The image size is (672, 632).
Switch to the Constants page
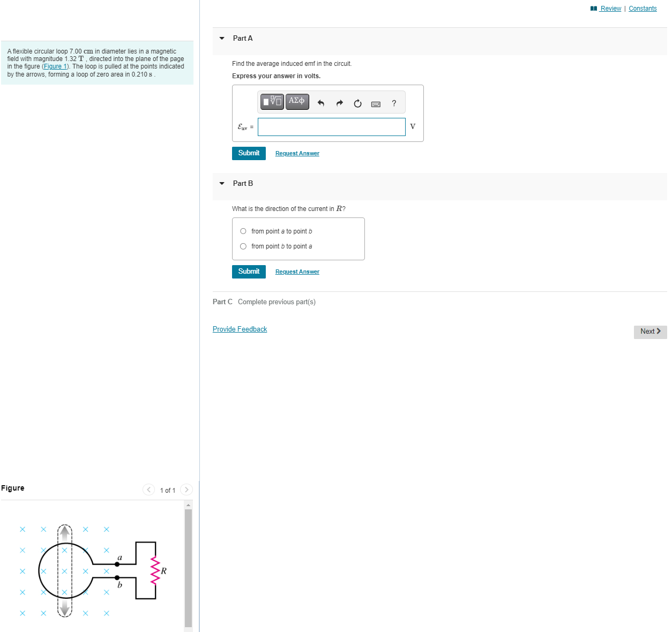tap(643, 8)
